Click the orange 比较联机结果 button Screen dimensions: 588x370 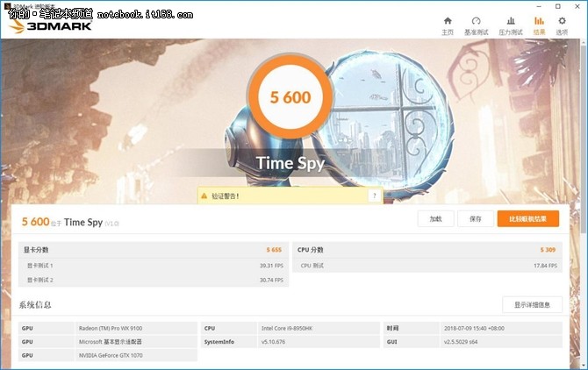528,218
